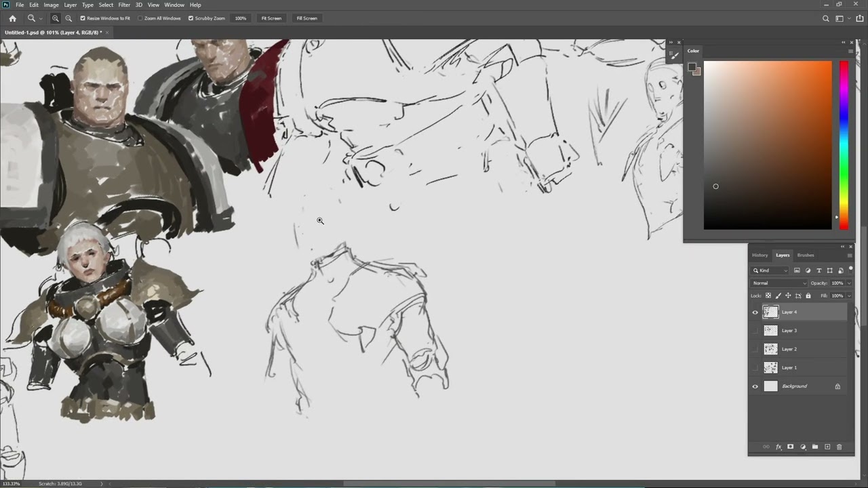This screenshot has width=868, height=488.
Task: Click the 100% zoom button
Action: pos(241,18)
